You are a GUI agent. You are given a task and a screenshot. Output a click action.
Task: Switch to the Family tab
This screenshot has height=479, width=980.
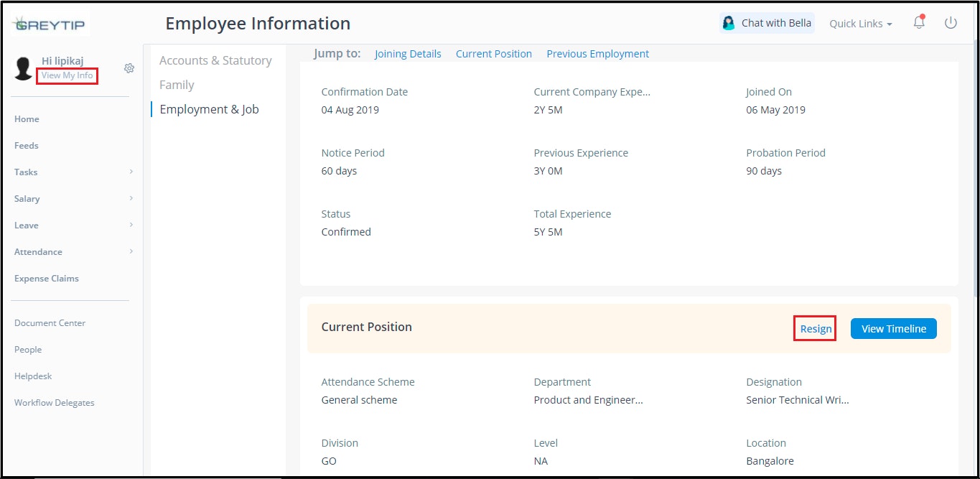tap(177, 84)
